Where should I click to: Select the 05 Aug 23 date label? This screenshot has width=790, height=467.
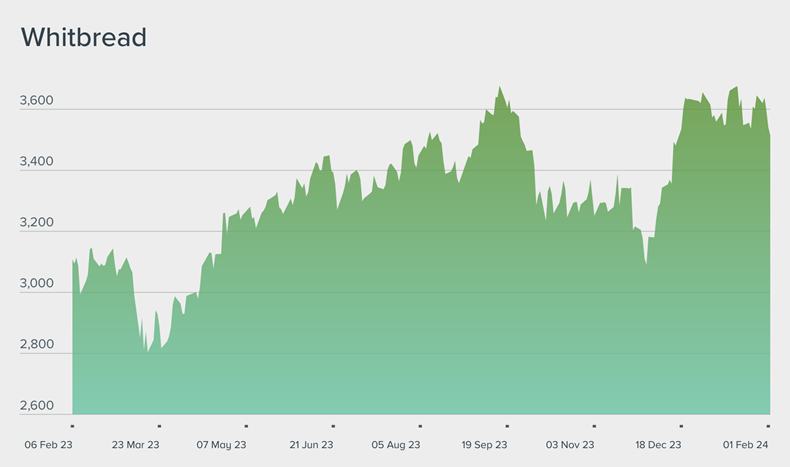tap(396, 445)
